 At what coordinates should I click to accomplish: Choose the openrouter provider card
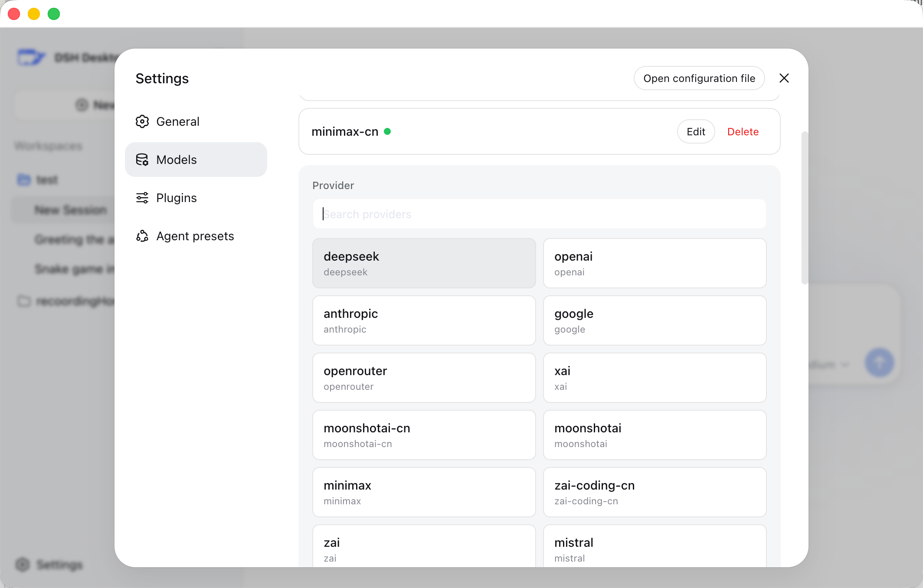tap(424, 378)
